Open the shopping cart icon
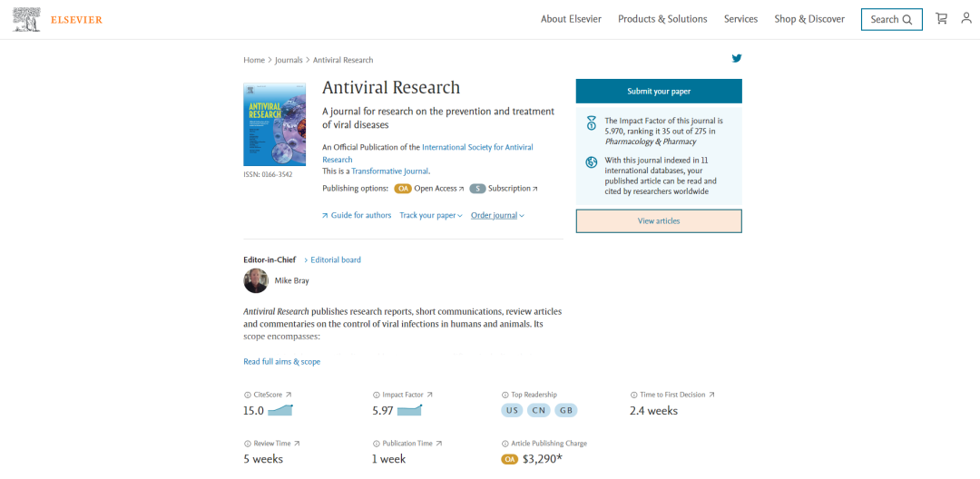The height and width of the screenshot is (479, 980). pos(941,19)
